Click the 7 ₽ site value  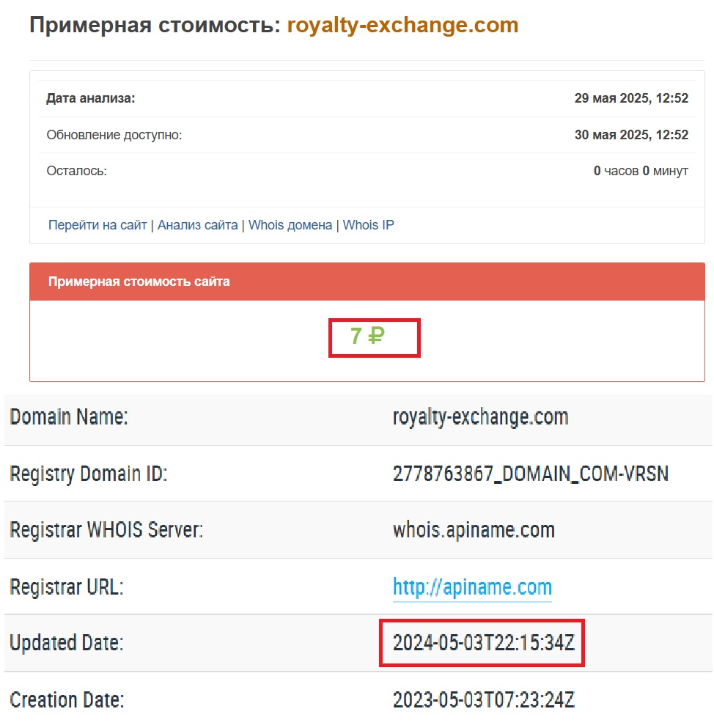tap(367, 337)
